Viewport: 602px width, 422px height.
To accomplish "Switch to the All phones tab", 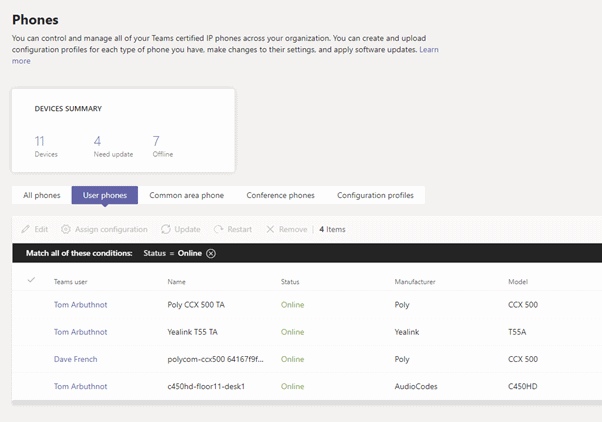I will [x=42, y=195].
